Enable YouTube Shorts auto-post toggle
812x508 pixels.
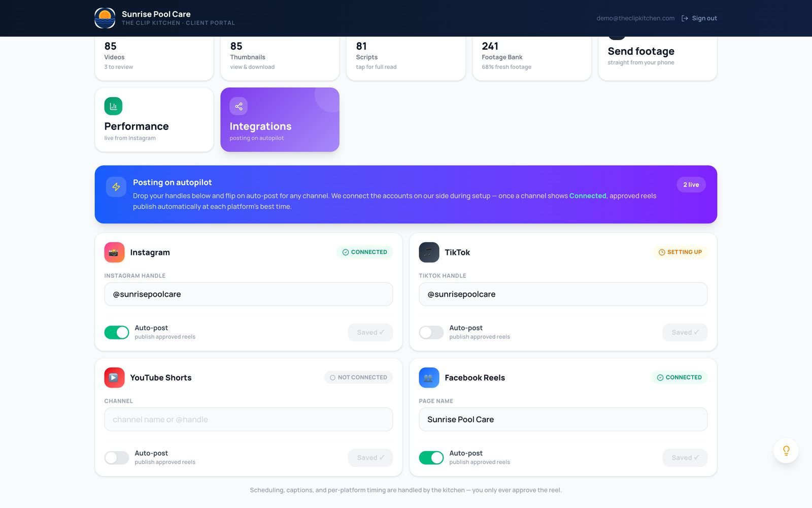pyautogui.click(x=117, y=458)
